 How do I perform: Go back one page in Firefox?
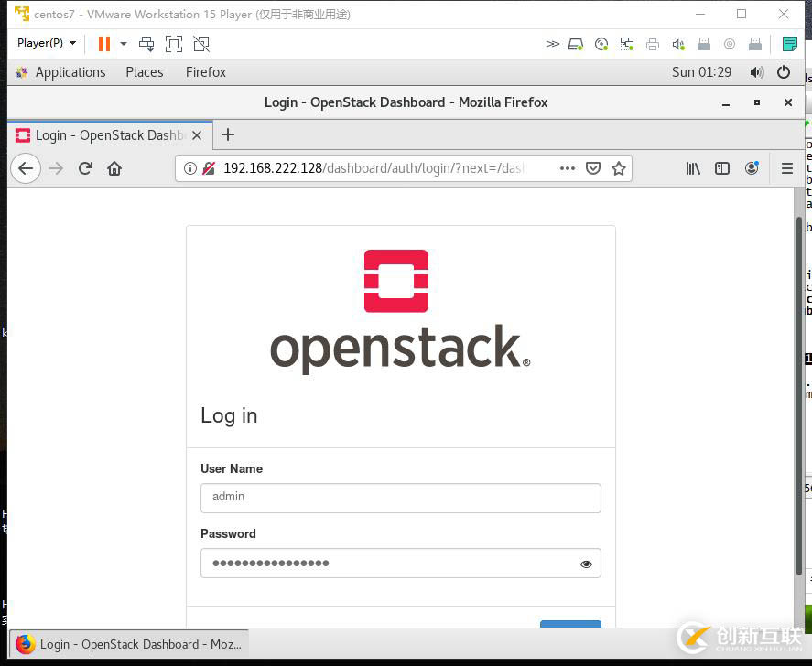(x=26, y=168)
